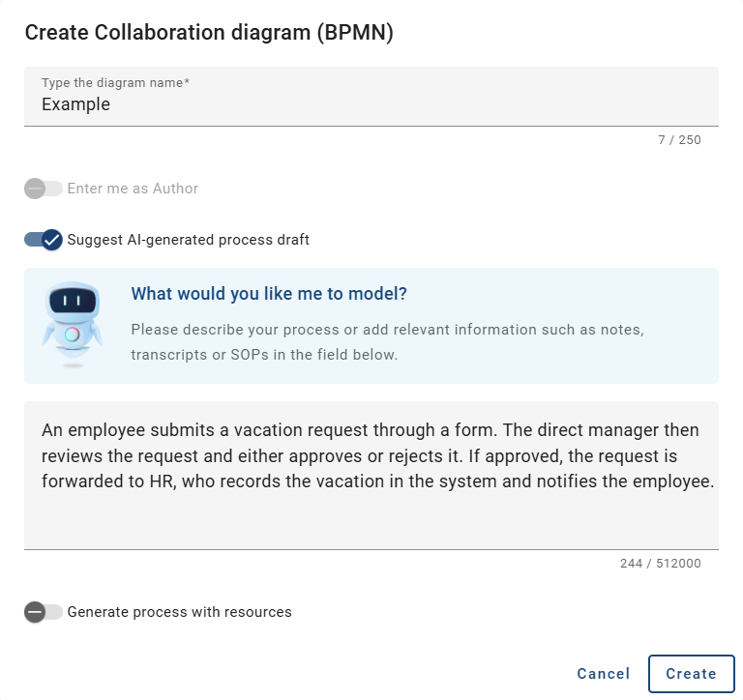This screenshot has height=700, width=743.
Task: Click the Please describe your process helper text
Action: tap(387, 330)
